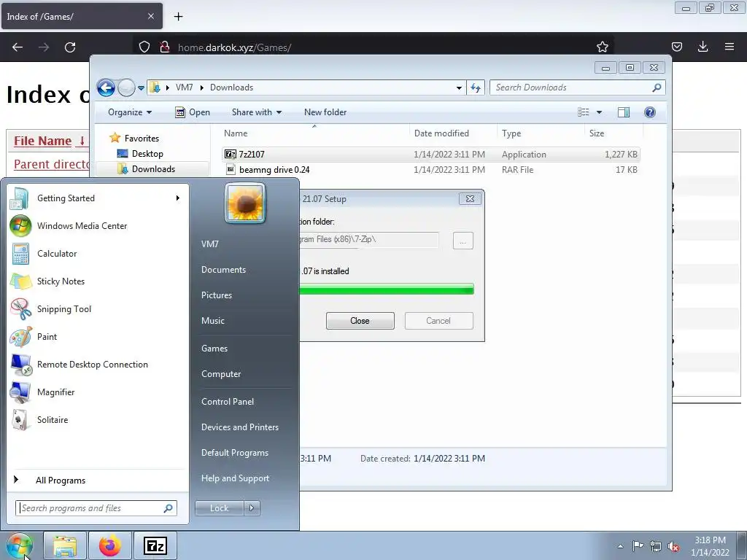Viewport: 747px width, 560px height.
Task: Click the muted volume tray icon
Action: (x=673, y=546)
